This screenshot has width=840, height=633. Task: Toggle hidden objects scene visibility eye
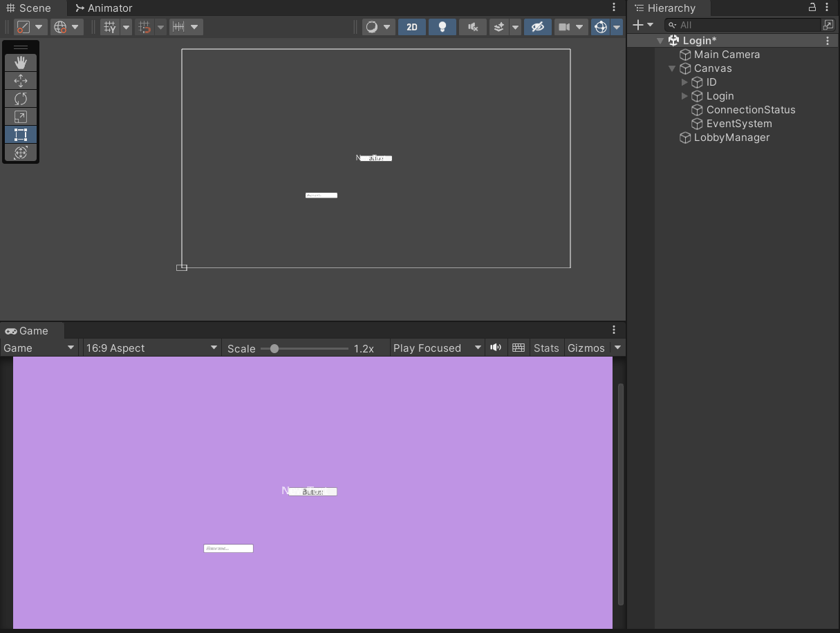click(x=538, y=27)
